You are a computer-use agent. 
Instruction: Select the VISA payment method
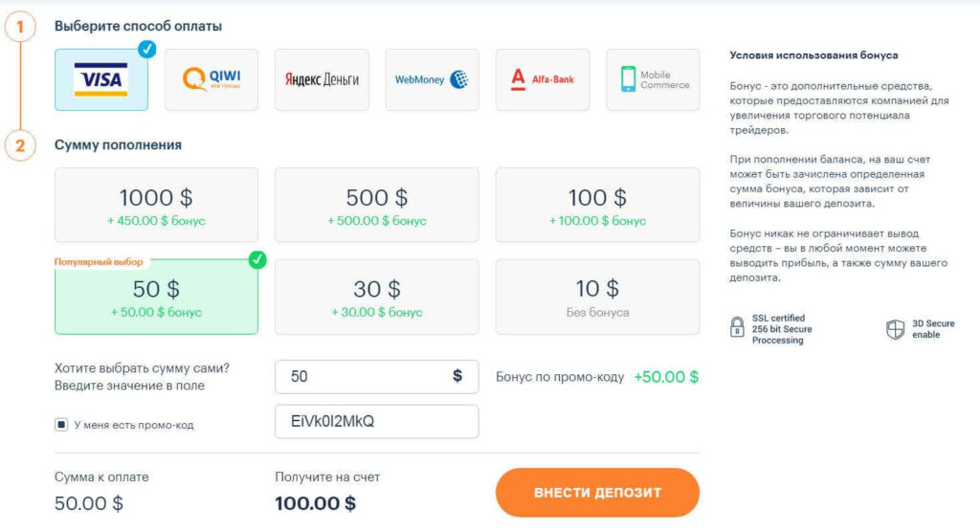click(x=100, y=80)
